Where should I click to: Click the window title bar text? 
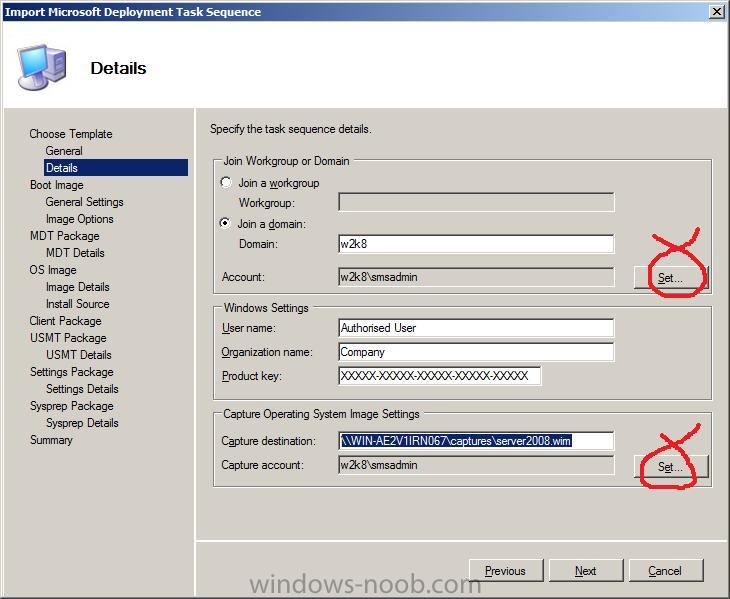133,12
